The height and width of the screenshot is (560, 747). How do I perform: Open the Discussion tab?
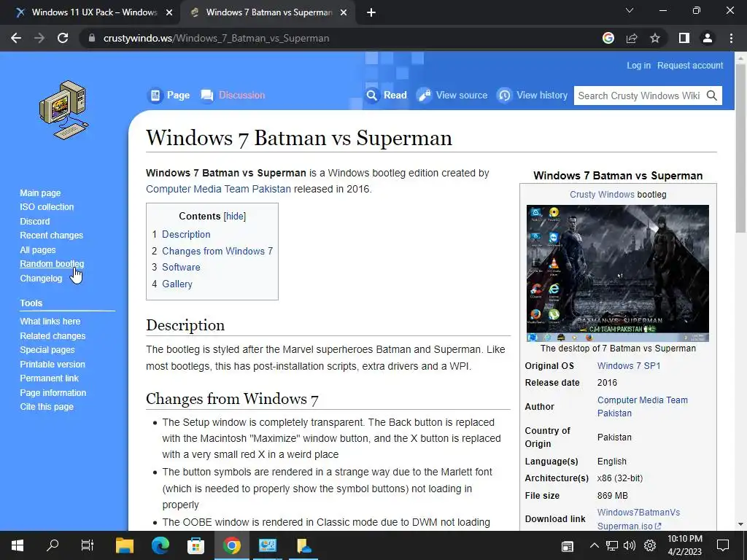pyautogui.click(x=233, y=96)
